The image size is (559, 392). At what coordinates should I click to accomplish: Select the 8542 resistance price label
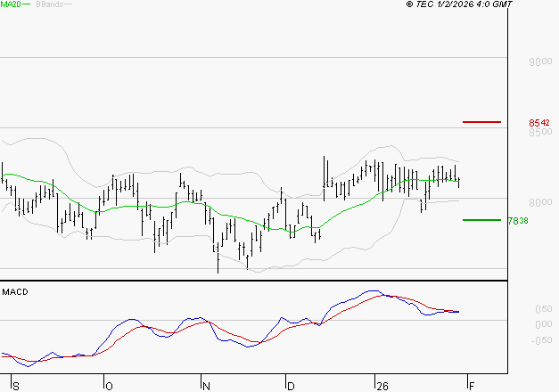tap(539, 122)
